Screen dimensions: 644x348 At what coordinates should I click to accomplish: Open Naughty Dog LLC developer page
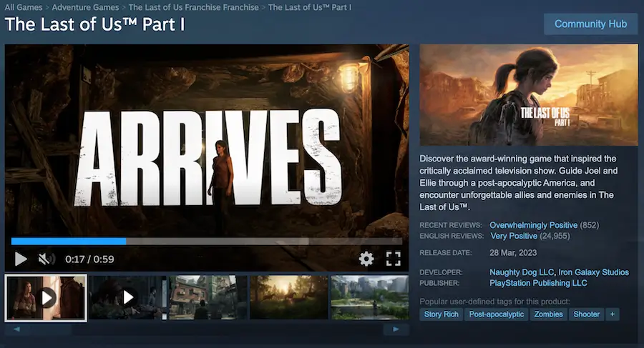[x=521, y=272]
